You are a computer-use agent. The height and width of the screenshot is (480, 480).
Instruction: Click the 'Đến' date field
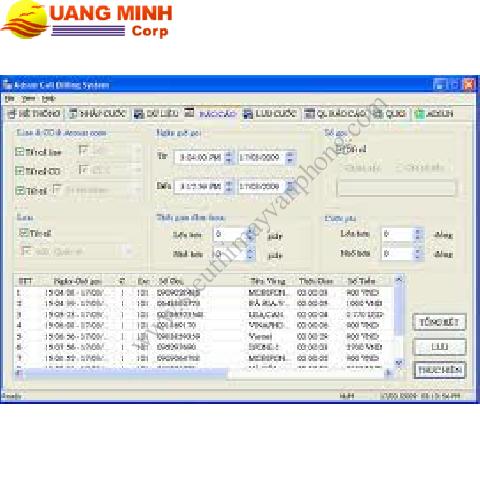(262, 186)
